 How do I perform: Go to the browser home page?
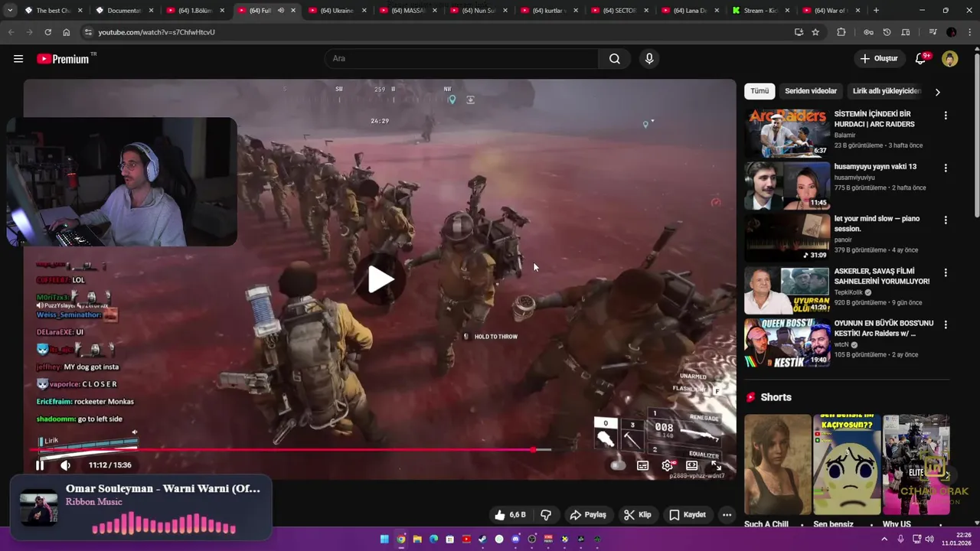click(66, 32)
